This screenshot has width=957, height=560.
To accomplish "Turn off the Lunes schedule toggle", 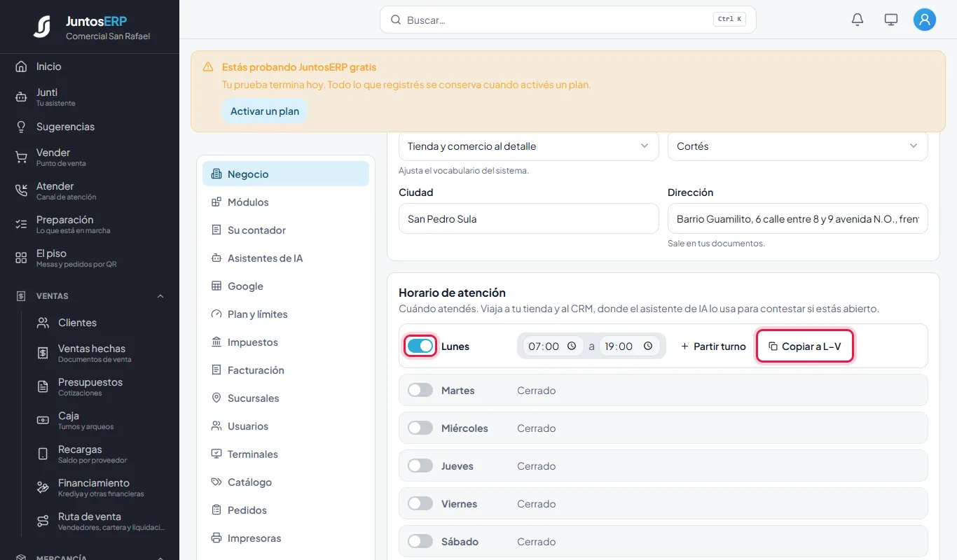I will click(420, 346).
